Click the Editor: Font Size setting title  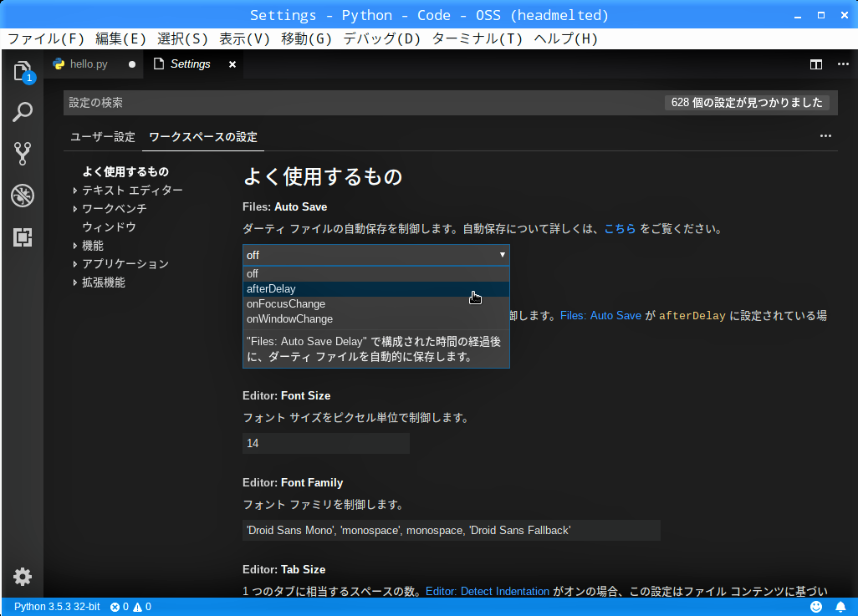(x=286, y=395)
